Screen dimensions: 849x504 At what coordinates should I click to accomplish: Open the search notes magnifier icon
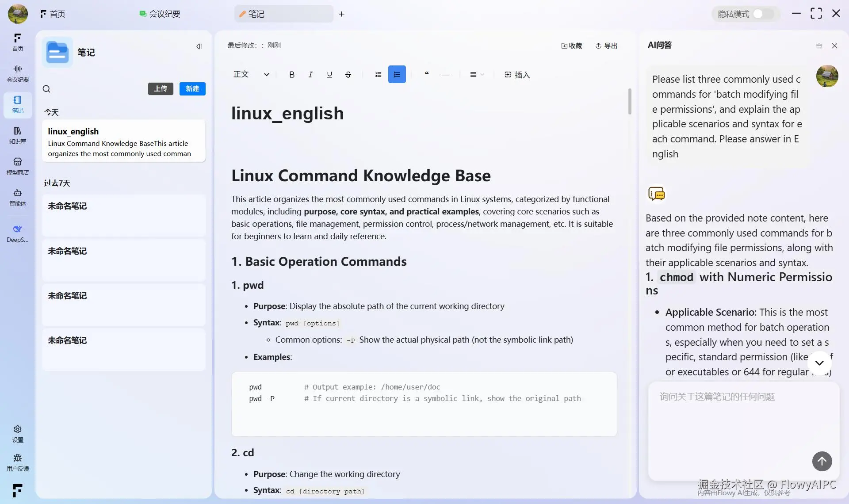[46, 89]
